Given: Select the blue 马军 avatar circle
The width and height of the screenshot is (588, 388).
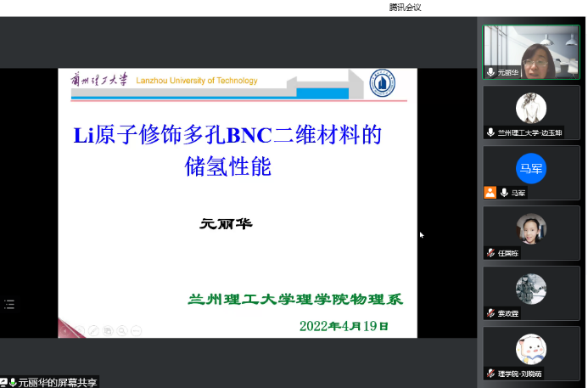Looking at the screenshot, I should pyautogui.click(x=531, y=168).
